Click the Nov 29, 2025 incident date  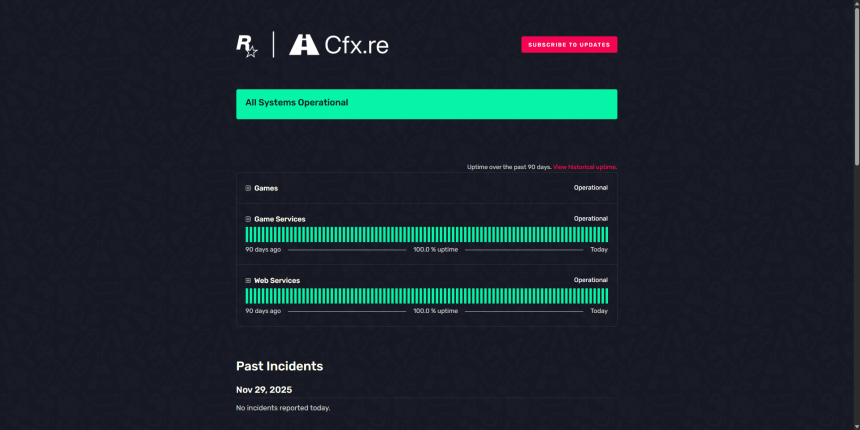pos(264,390)
